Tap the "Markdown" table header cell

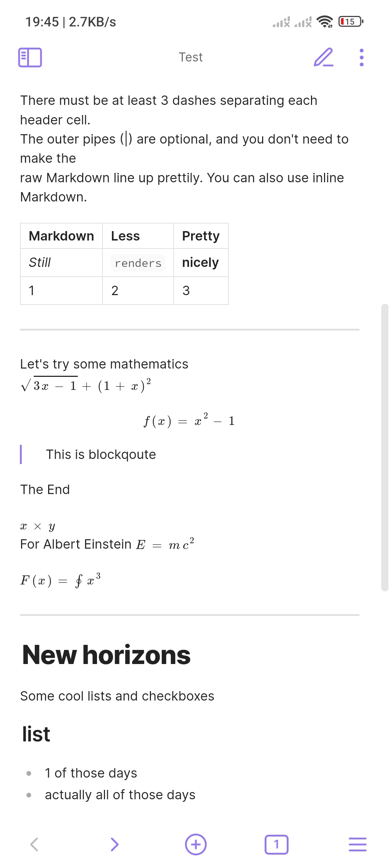[62, 236]
